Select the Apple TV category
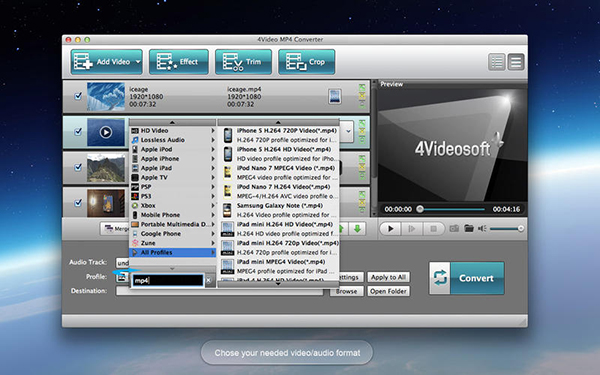The height and width of the screenshot is (375, 600). click(x=173, y=178)
